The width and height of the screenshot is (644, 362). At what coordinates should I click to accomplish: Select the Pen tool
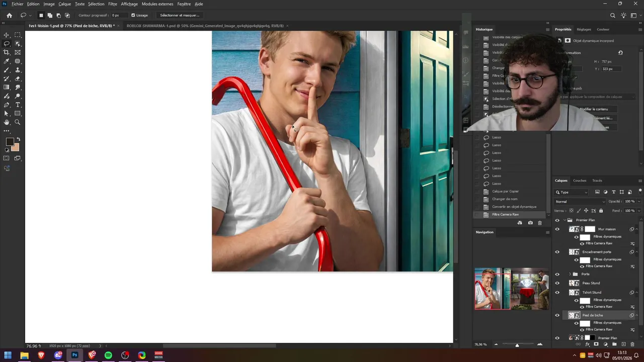[x=7, y=105]
